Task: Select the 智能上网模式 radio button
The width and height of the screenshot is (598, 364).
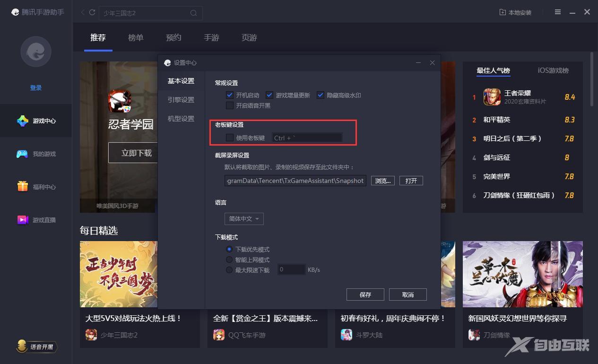Action: (x=229, y=260)
